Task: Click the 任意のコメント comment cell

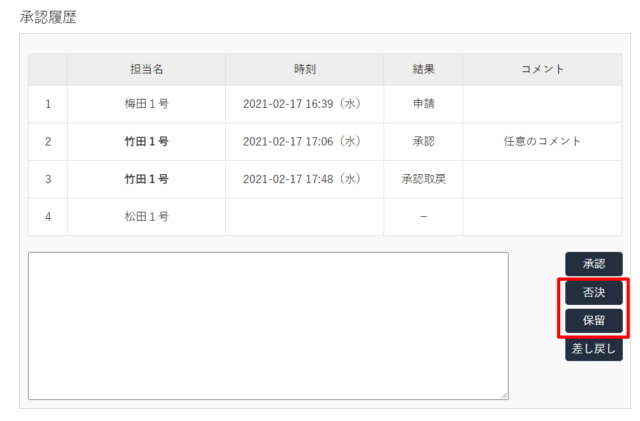Action: (x=541, y=141)
